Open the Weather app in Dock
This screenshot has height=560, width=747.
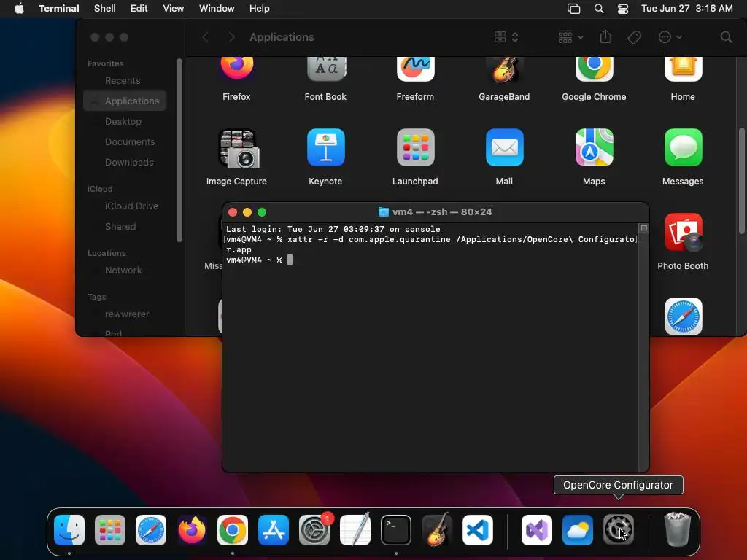click(578, 530)
